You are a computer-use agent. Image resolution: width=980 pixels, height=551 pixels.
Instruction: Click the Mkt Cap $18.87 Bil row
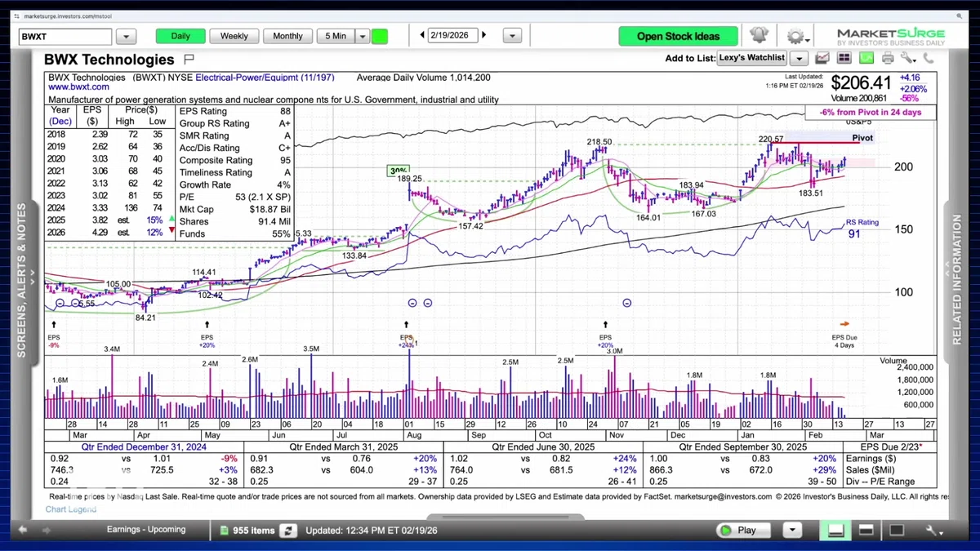click(235, 210)
